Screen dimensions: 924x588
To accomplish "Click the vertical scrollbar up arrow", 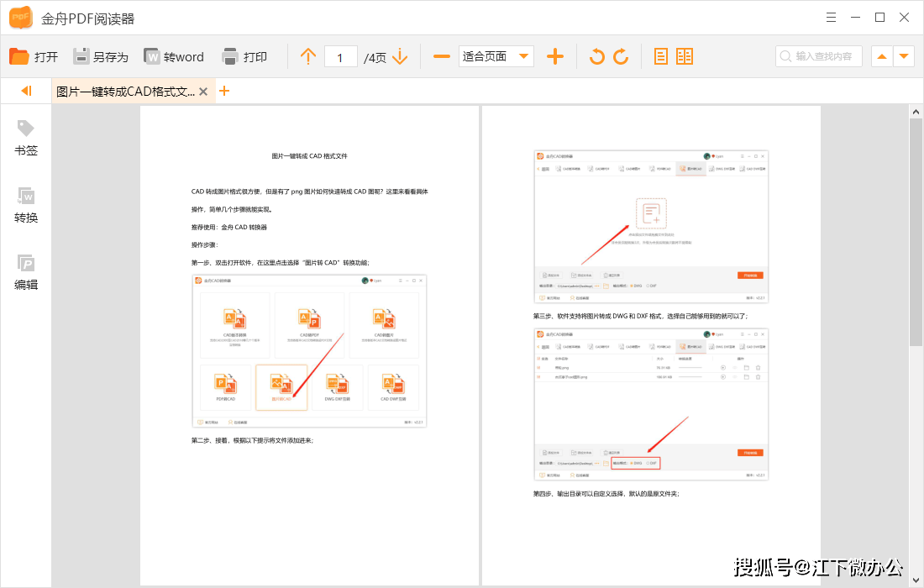I will coord(916,112).
